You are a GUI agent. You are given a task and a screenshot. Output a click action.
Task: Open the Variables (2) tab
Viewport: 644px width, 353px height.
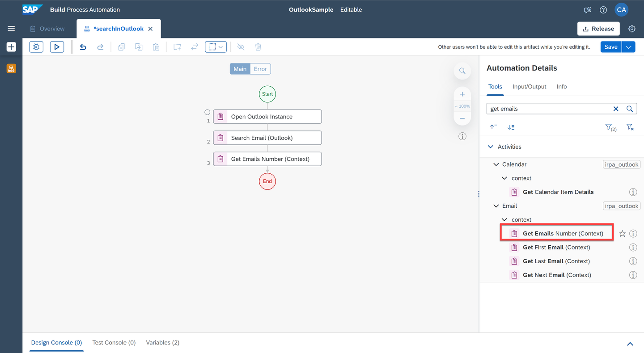(163, 343)
